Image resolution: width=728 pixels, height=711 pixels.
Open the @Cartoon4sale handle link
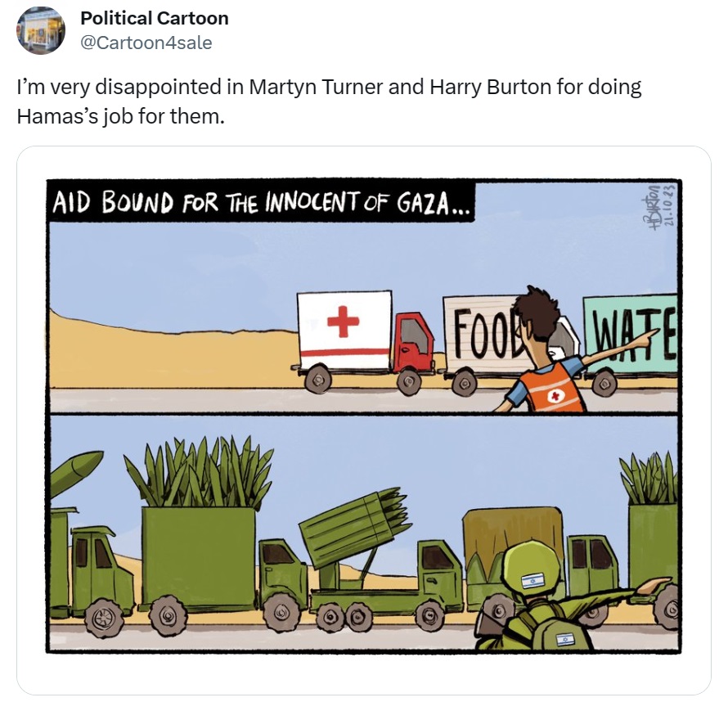pyautogui.click(x=146, y=43)
